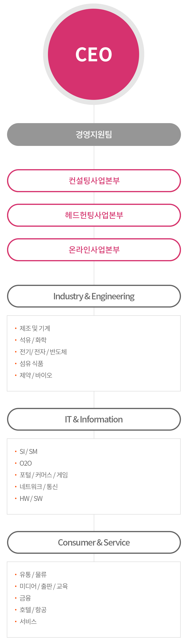Click the Industry & Engineering heading
Viewport: 188px width, 644px height.
[94, 296]
